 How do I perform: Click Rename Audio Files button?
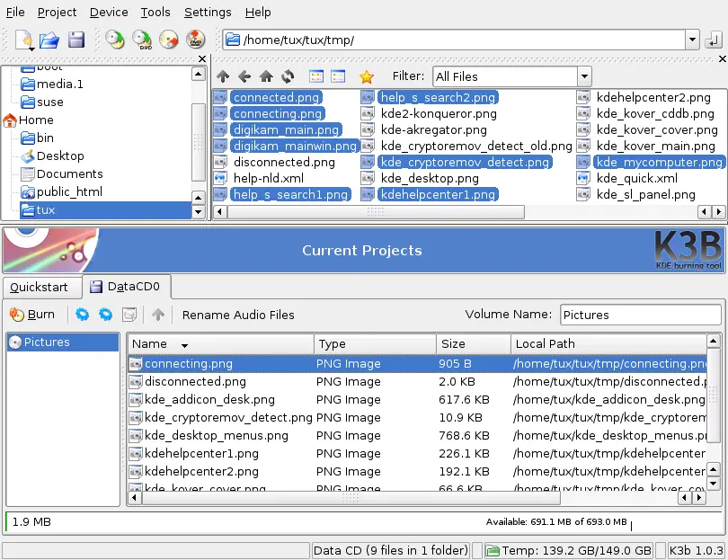tap(238, 315)
